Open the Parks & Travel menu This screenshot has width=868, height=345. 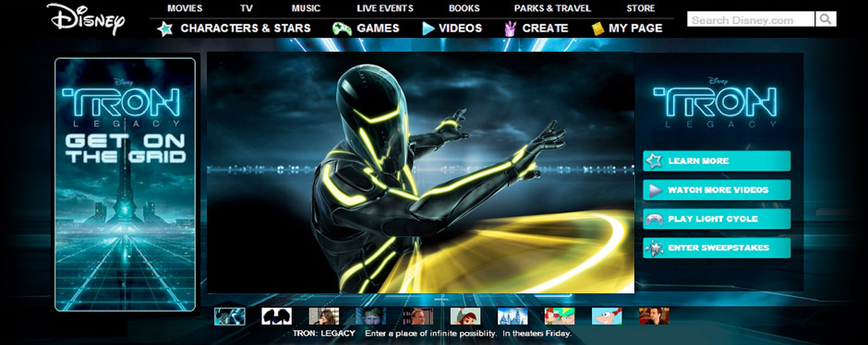pos(552,8)
